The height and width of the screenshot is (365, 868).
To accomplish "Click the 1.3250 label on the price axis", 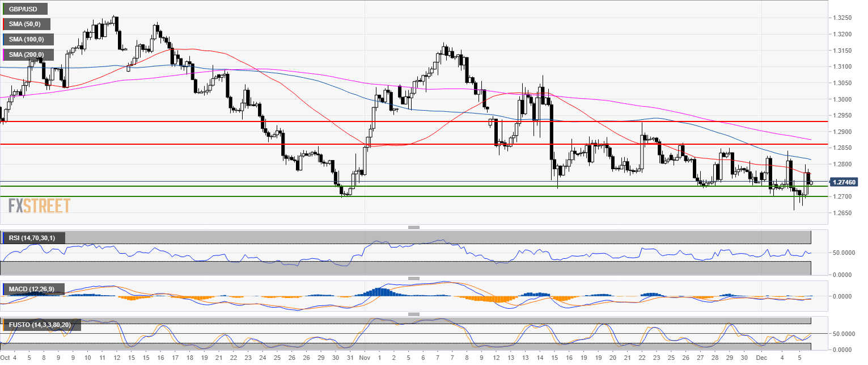I will tap(841, 18).
